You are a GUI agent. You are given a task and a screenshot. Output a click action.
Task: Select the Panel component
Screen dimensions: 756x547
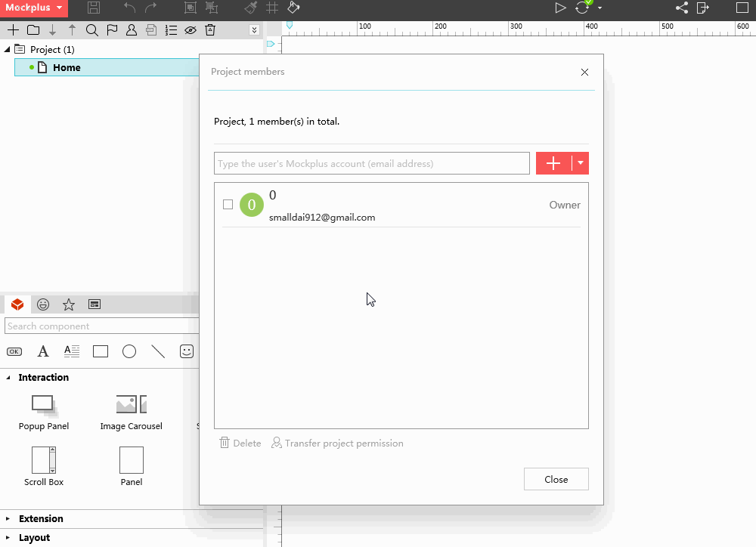(x=131, y=466)
